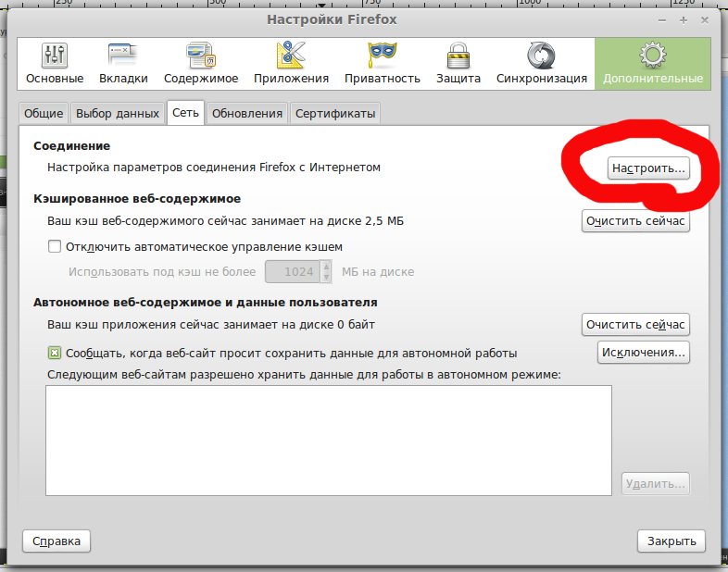Uncheck Сообщать, когда веб-сайт просит сохранить данные
The image size is (728, 572).
coord(55,353)
